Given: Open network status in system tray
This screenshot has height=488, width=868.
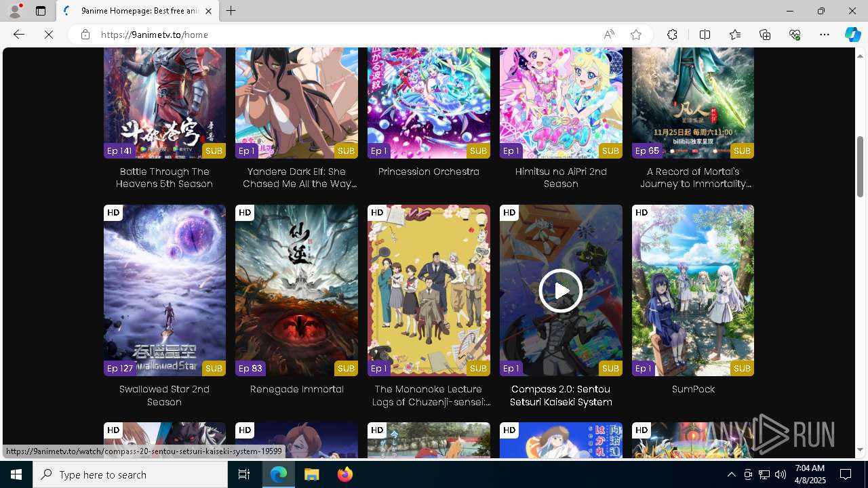Looking at the screenshot, I should [764, 474].
